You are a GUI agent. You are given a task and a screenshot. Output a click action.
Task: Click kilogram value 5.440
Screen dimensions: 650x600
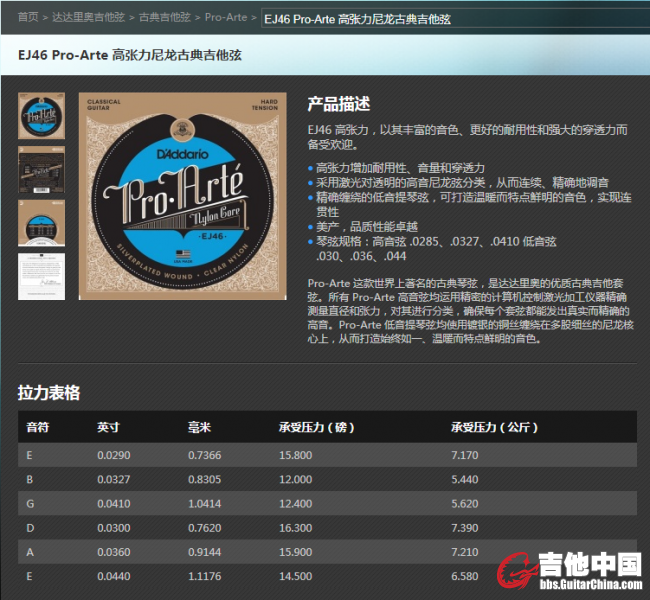coord(465,479)
